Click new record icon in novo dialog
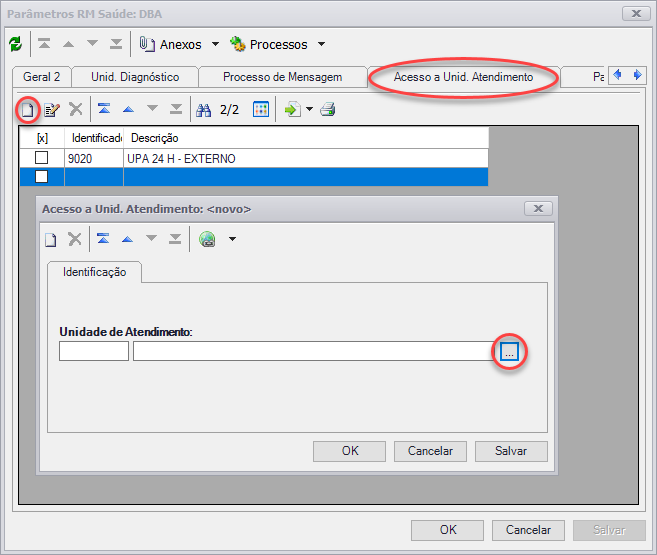657x555 pixels. (51, 240)
